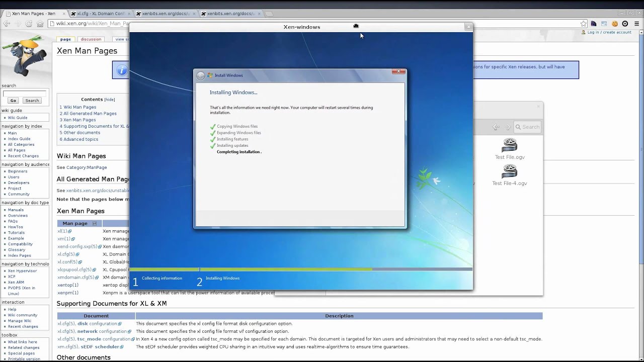Click the wiki Search button

pos(32,101)
